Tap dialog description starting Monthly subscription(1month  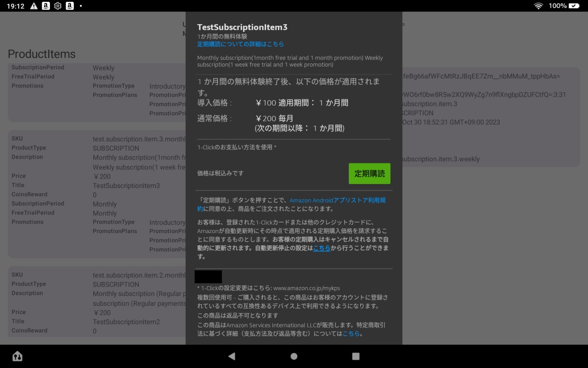click(290, 61)
